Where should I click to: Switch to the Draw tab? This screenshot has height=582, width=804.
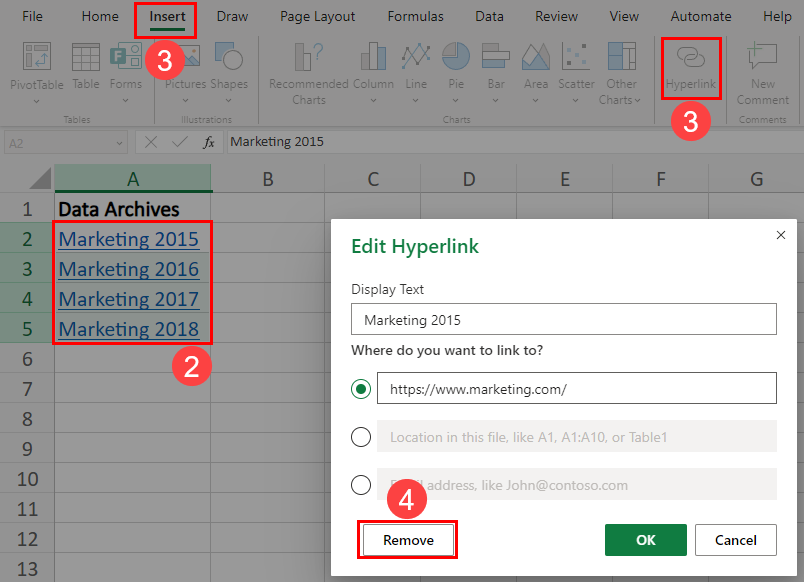coord(232,16)
